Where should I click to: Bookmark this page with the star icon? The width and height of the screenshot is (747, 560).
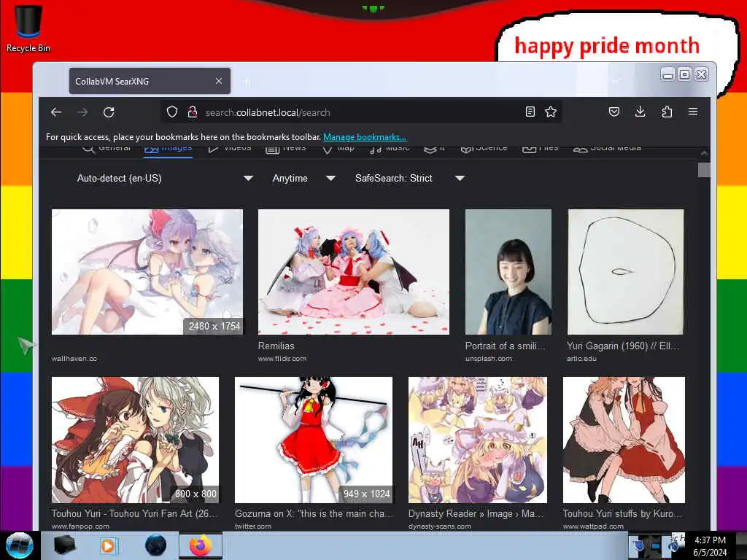(551, 112)
